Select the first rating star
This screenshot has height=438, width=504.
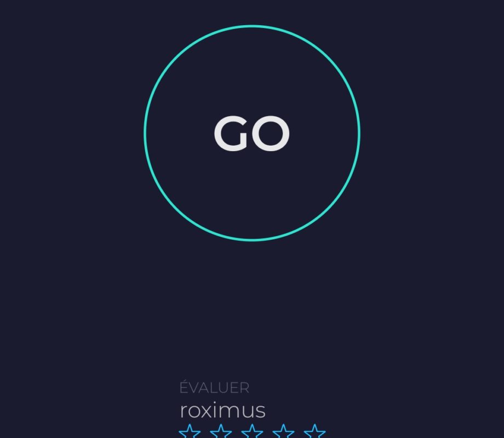click(190, 431)
